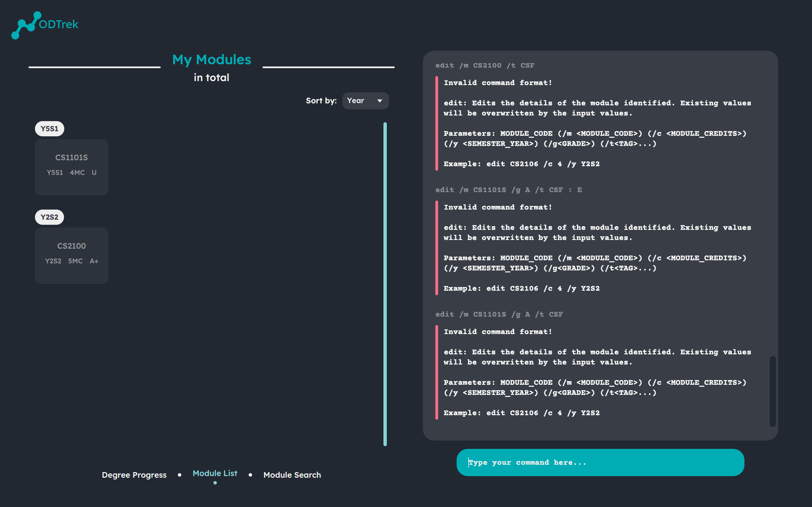Viewport: 812px width, 507px height.
Task: Click the command input field
Action: 600,462
